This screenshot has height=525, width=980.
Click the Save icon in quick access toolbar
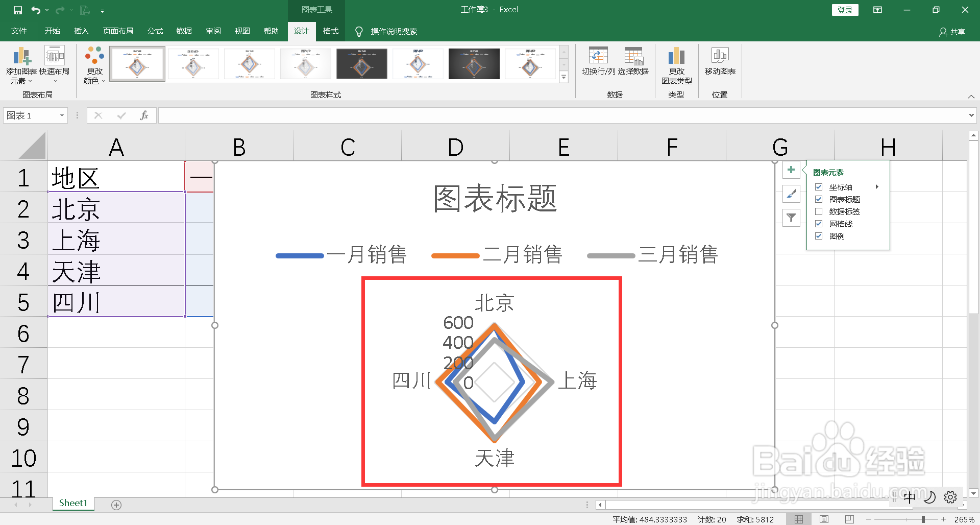tap(17, 10)
